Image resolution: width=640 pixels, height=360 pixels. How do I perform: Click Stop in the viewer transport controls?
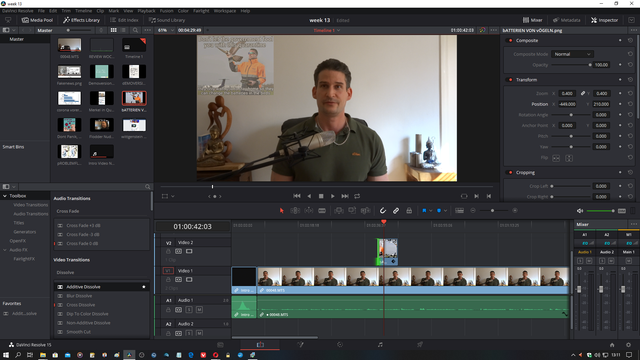pyautogui.click(x=321, y=196)
